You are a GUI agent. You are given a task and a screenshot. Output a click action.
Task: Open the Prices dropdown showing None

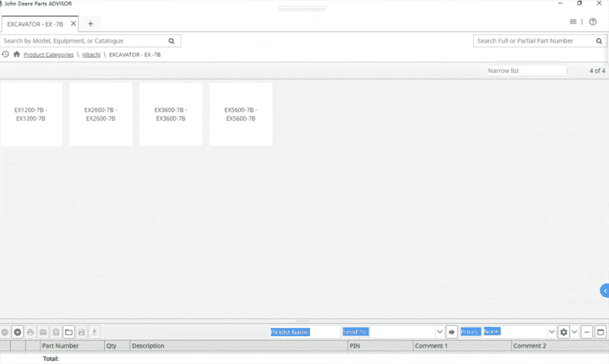[x=551, y=332]
